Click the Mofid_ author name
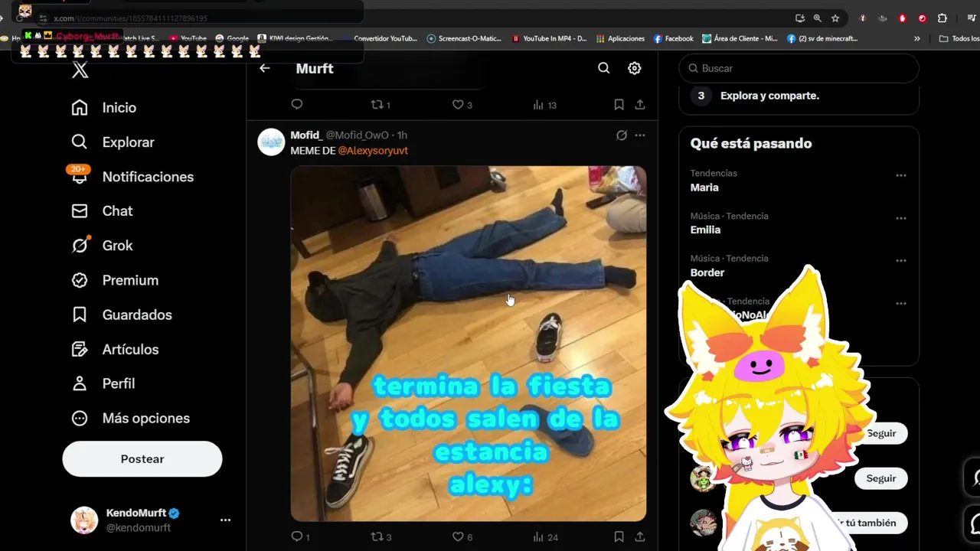 pyautogui.click(x=306, y=135)
